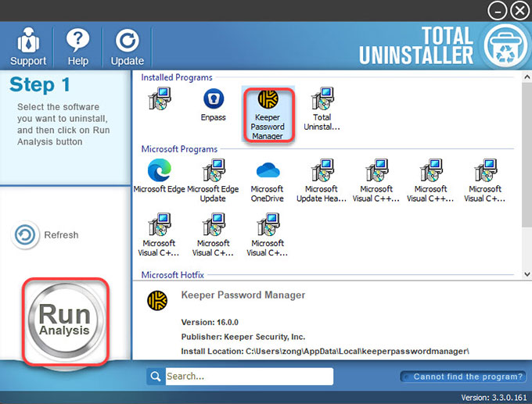Click the scroll down arrow of program list
The width and height of the screenshot is (532, 404).
[x=527, y=274]
